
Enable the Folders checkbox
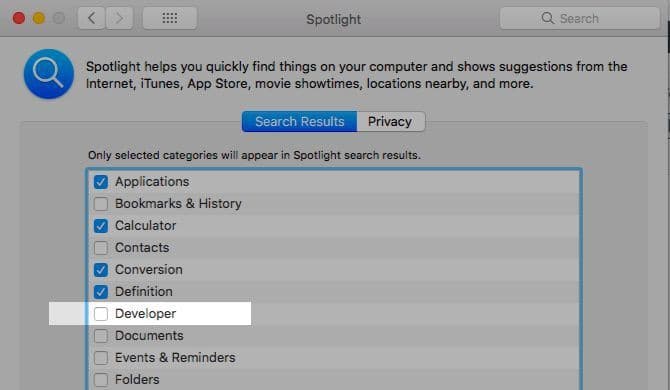[x=101, y=380]
